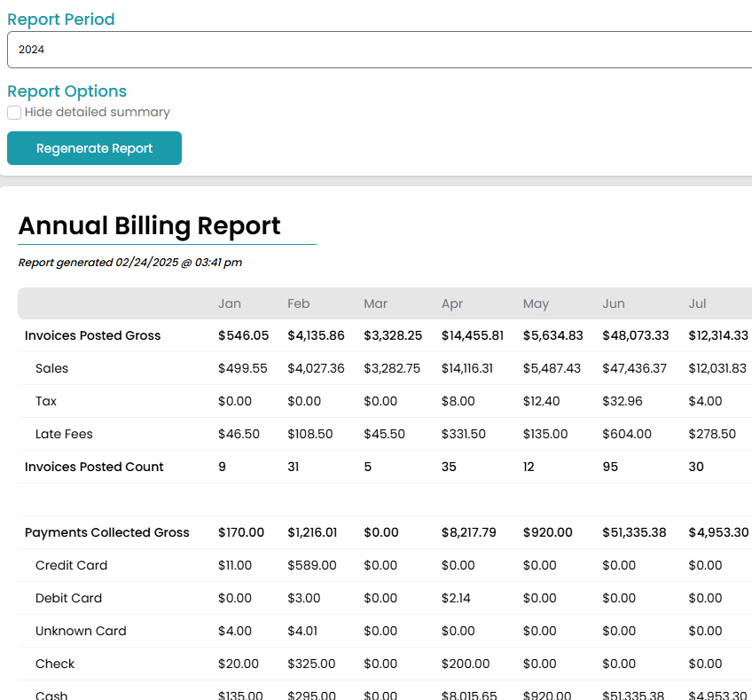This screenshot has width=752, height=700.
Task: Select the Unknown Card row label
Action: click(81, 631)
